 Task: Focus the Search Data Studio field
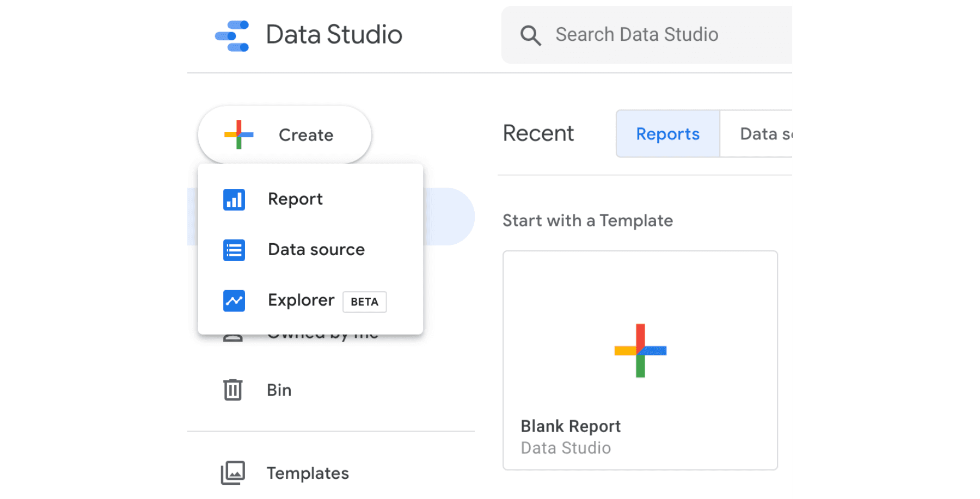coord(647,35)
